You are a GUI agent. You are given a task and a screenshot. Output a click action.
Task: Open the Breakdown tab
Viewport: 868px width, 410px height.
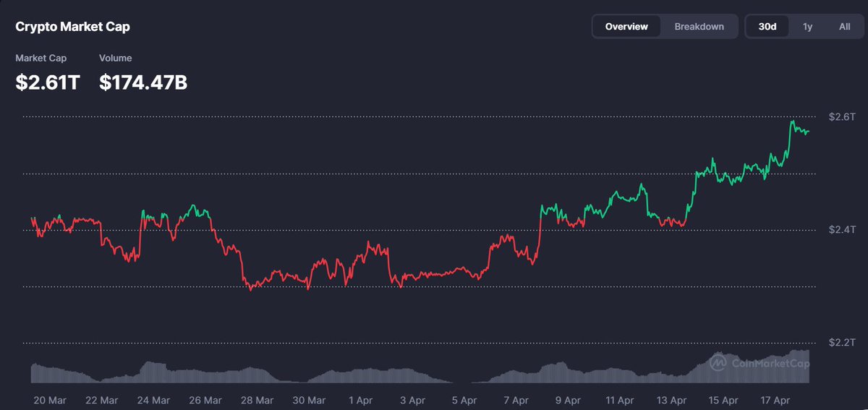pyautogui.click(x=699, y=27)
